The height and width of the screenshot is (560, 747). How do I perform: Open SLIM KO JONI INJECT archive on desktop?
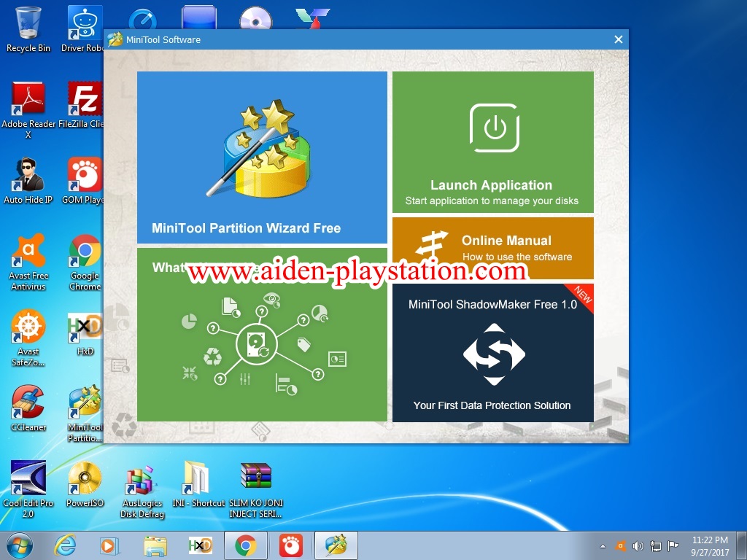coord(256,489)
